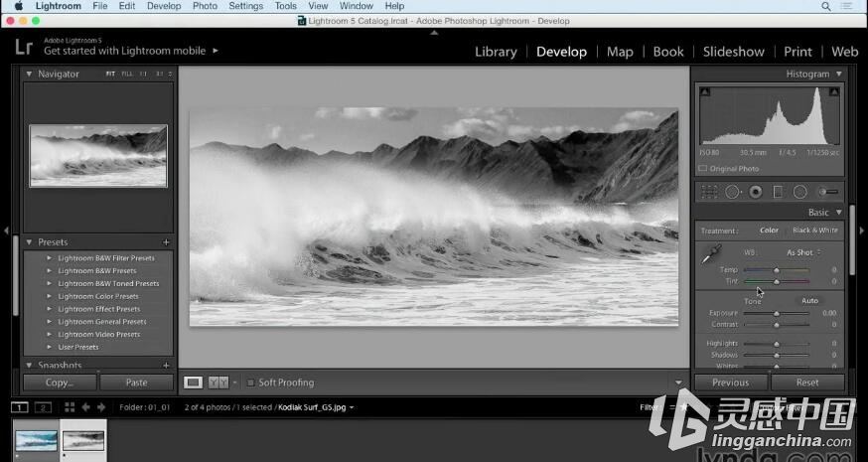Screen dimensions: 868x462
Task: Open the toolbar content dropdown arrow
Action: pos(678,383)
